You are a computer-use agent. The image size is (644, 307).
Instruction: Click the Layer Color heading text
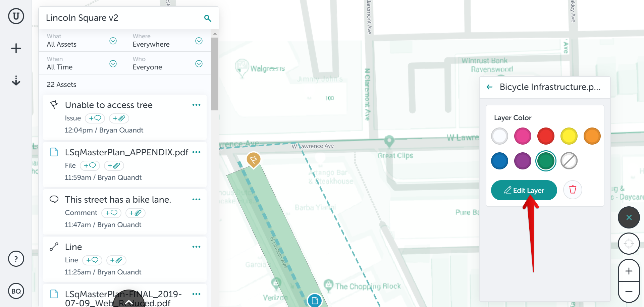click(513, 118)
